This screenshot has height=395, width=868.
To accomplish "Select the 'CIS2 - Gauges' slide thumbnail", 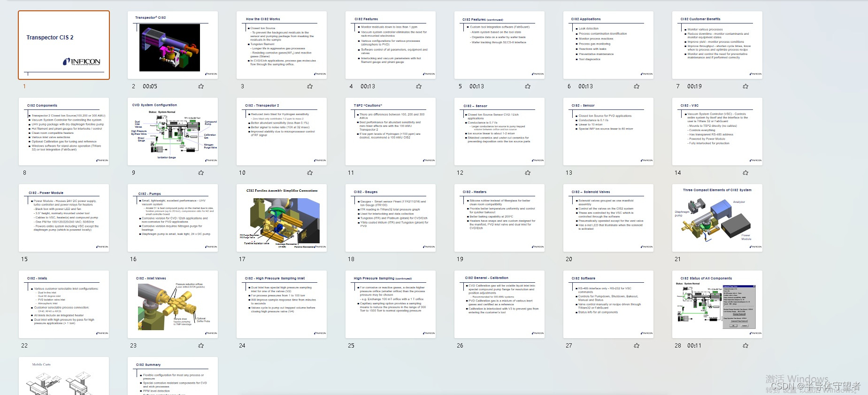I will pyautogui.click(x=391, y=218).
